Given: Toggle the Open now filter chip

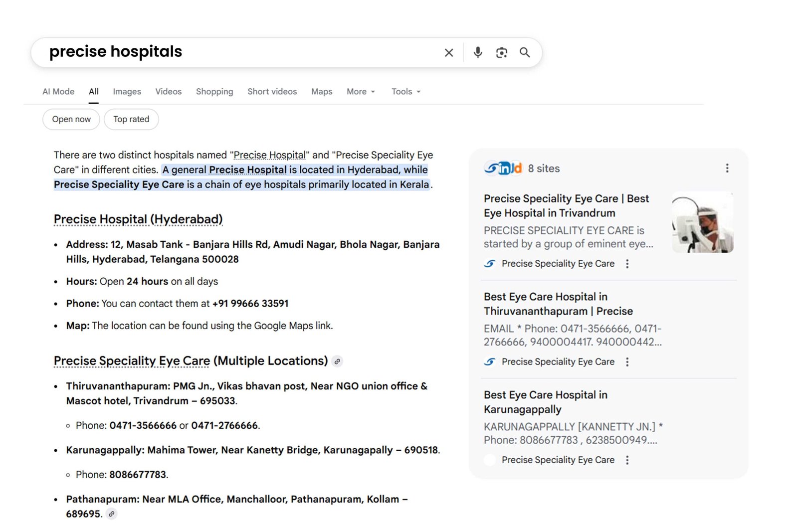Looking at the screenshot, I should [71, 119].
